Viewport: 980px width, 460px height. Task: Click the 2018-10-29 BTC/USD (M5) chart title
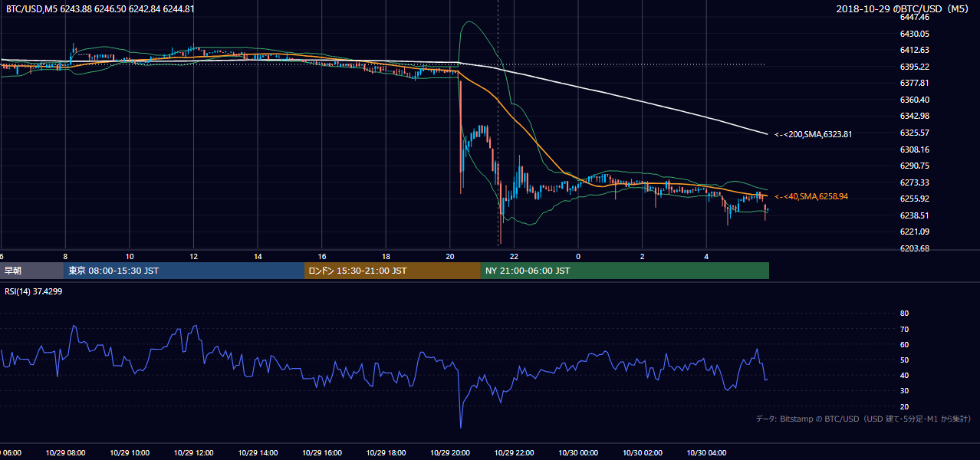(904, 9)
